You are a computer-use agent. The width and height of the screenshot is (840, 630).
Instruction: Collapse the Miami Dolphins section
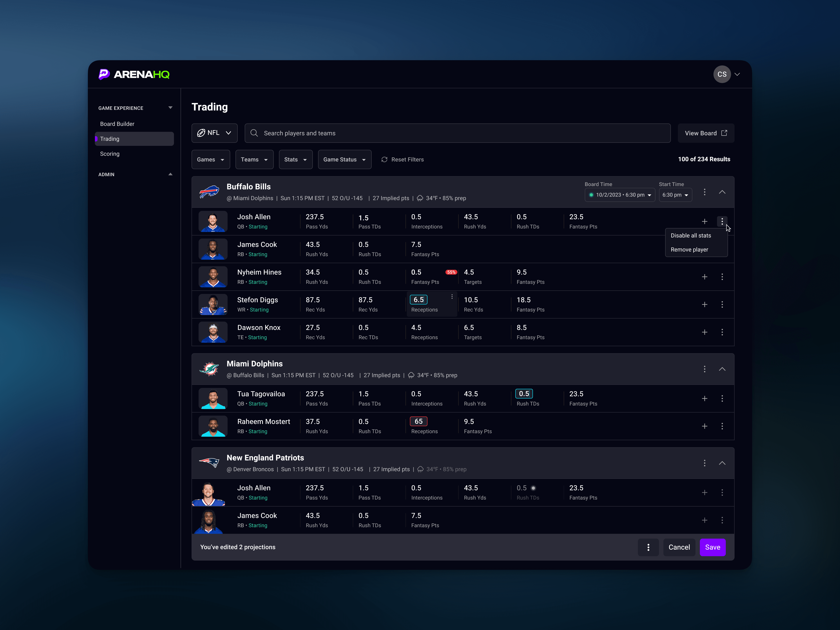pos(722,369)
